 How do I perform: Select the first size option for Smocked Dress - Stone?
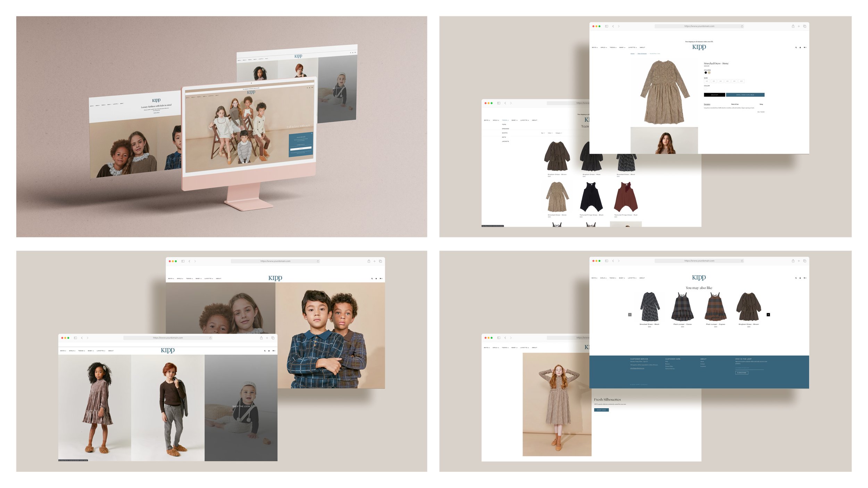pos(707,81)
